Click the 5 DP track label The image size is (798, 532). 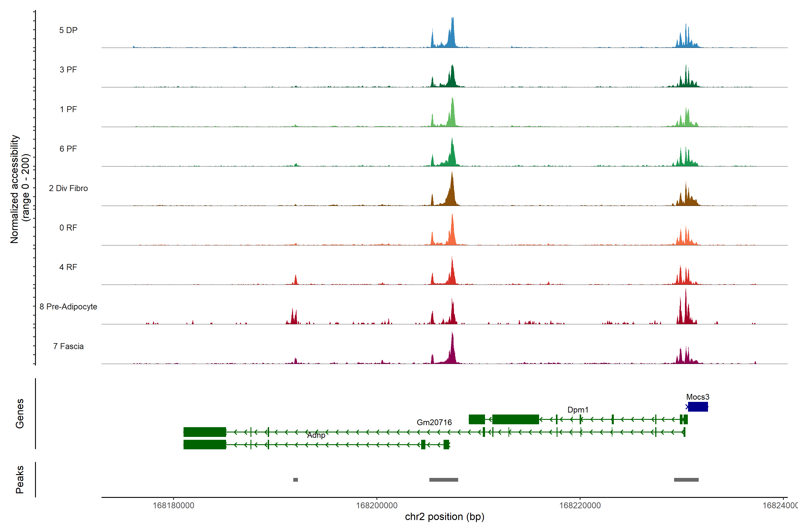(x=68, y=30)
